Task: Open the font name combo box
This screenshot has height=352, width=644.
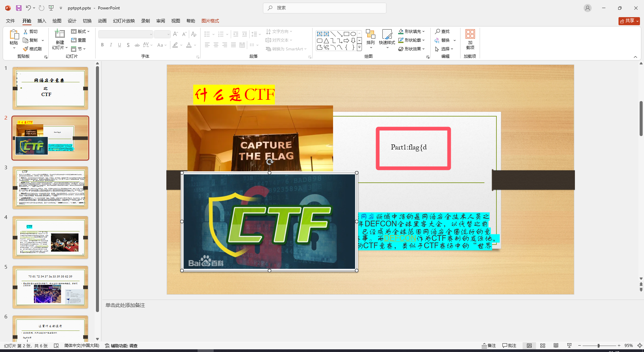Action: [x=125, y=34]
